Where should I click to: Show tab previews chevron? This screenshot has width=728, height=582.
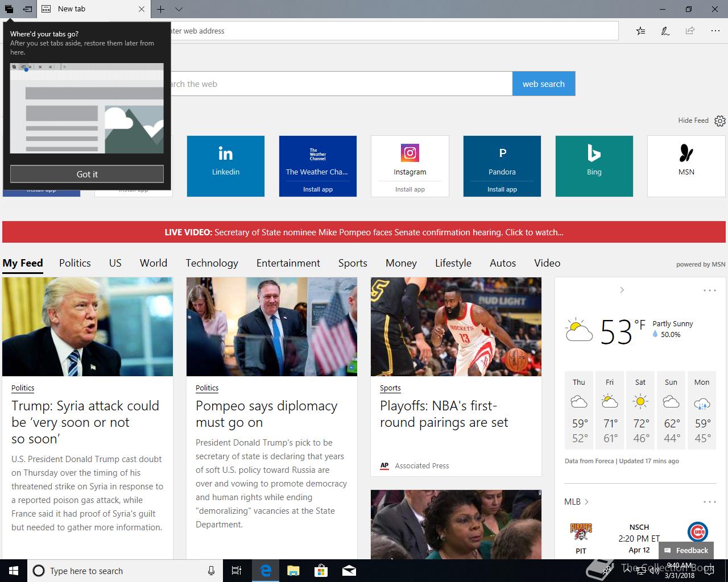pyautogui.click(x=179, y=9)
